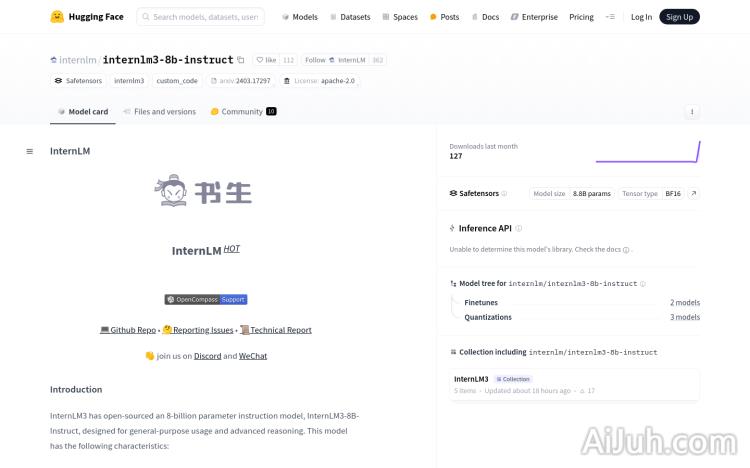Click the downloads last month chart

click(x=647, y=152)
